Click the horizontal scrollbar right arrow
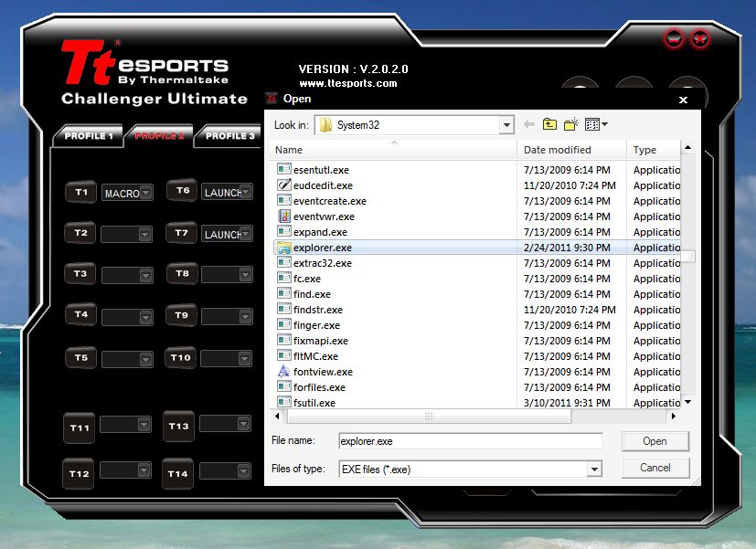The height and width of the screenshot is (549, 756). tap(674, 416)
